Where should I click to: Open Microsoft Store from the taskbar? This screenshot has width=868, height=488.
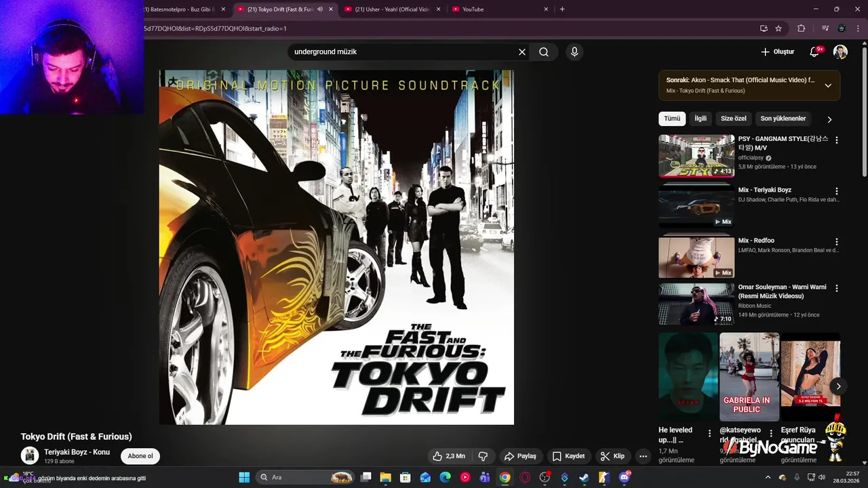click(405, 477)
